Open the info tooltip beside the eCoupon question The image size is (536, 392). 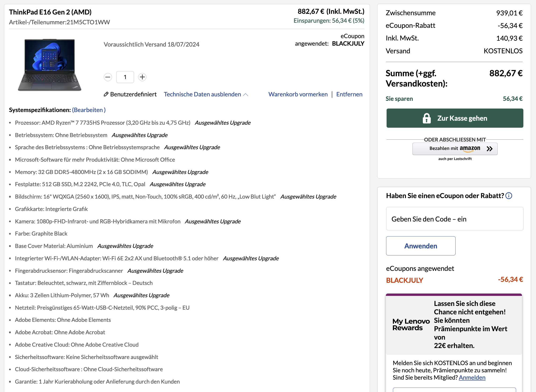(509, 196)
